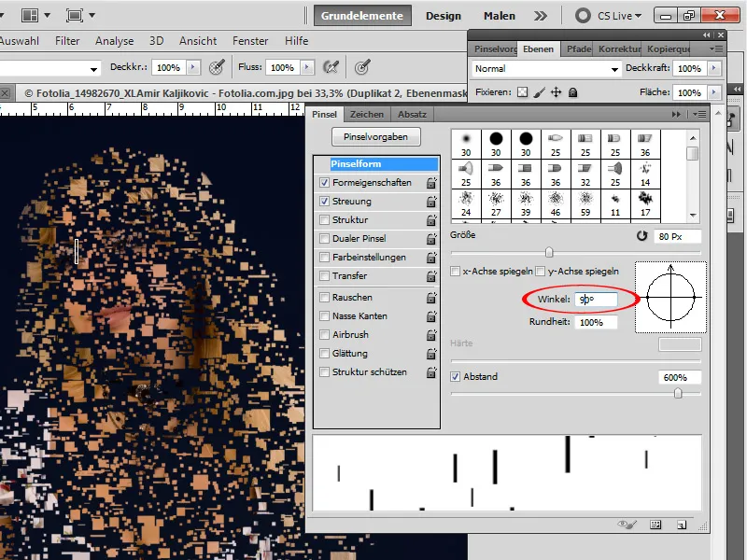Reset brush size restore icon

641,236
